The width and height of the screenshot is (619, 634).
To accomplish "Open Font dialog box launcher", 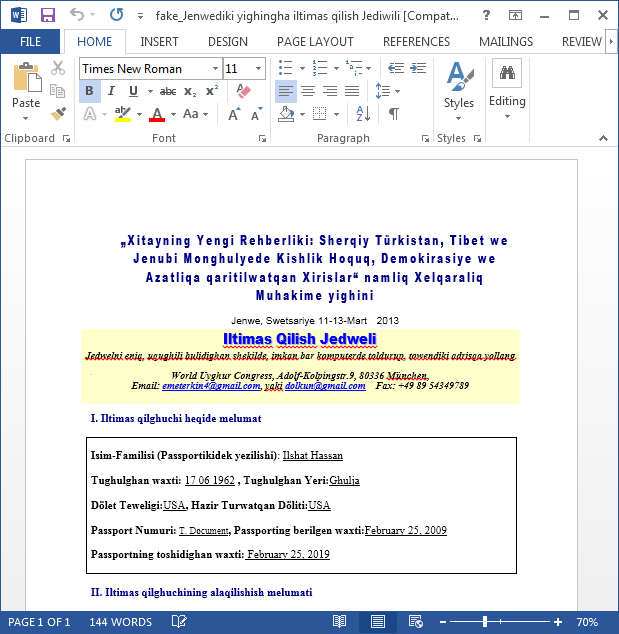I will tap(262, 139).
